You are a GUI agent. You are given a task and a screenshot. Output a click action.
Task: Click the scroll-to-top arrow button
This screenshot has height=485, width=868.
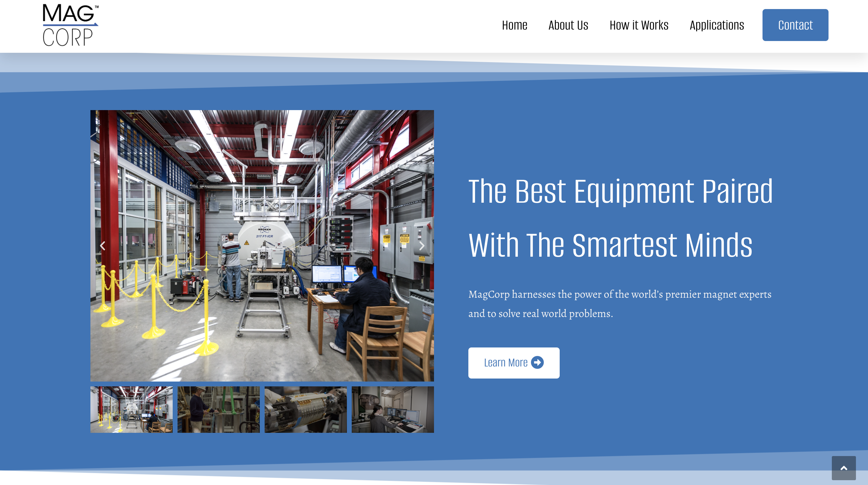coord(843,468)
